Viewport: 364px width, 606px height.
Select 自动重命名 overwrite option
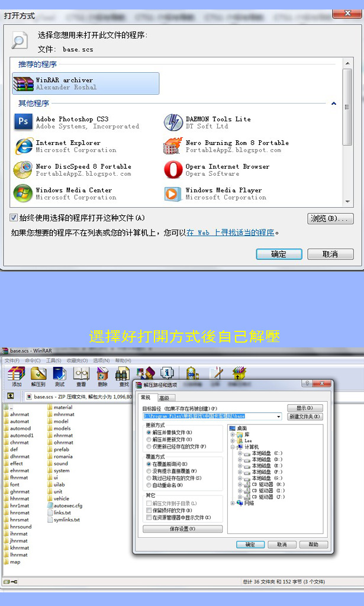149,485
